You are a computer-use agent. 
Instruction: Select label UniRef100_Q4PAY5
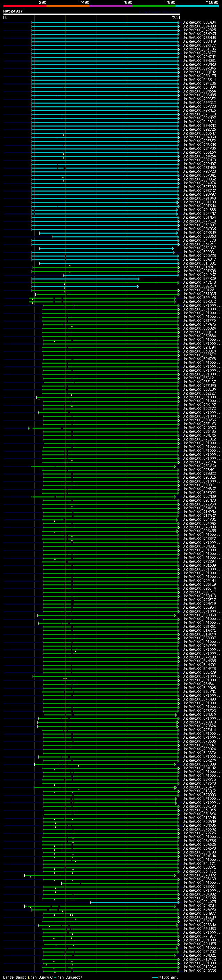click(x=199, y=324)
